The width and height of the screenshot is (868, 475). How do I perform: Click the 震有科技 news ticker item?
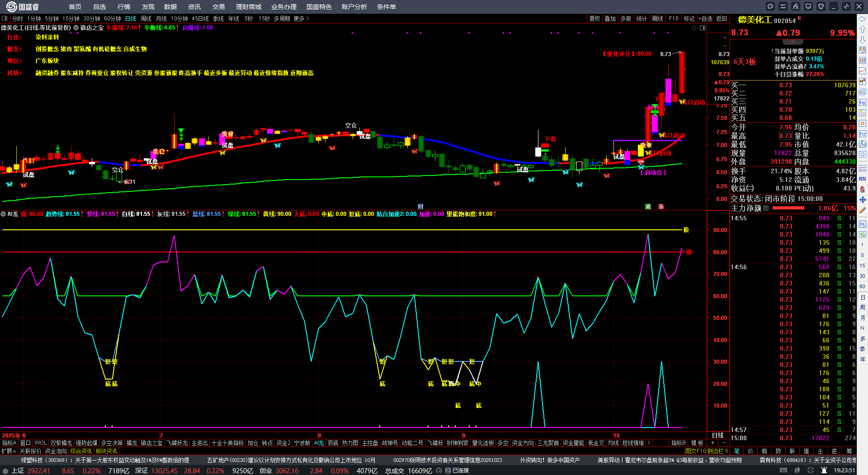coord(807,460)
